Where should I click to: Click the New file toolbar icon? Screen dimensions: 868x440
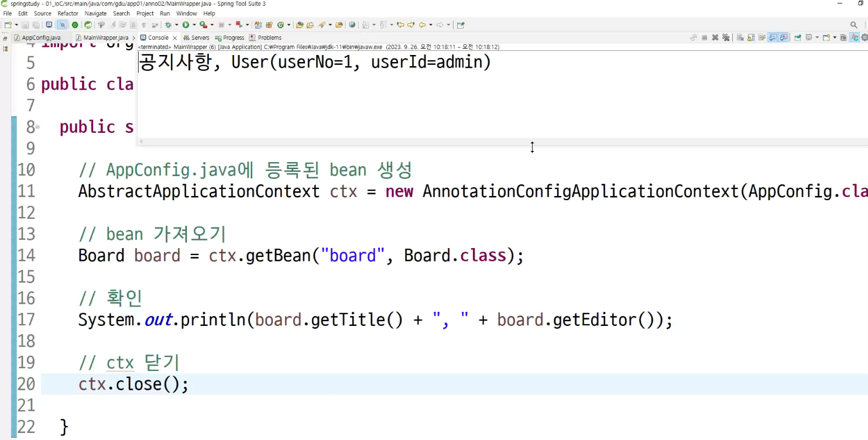[8, 25]
